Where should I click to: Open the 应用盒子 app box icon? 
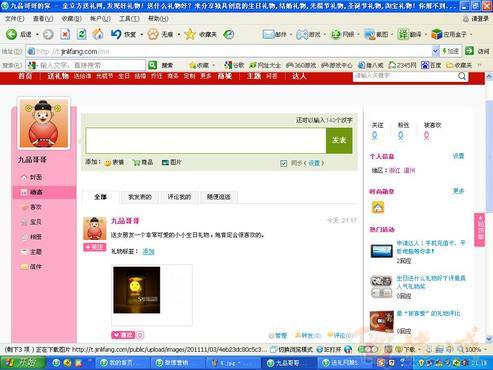(x=437, y=34)
